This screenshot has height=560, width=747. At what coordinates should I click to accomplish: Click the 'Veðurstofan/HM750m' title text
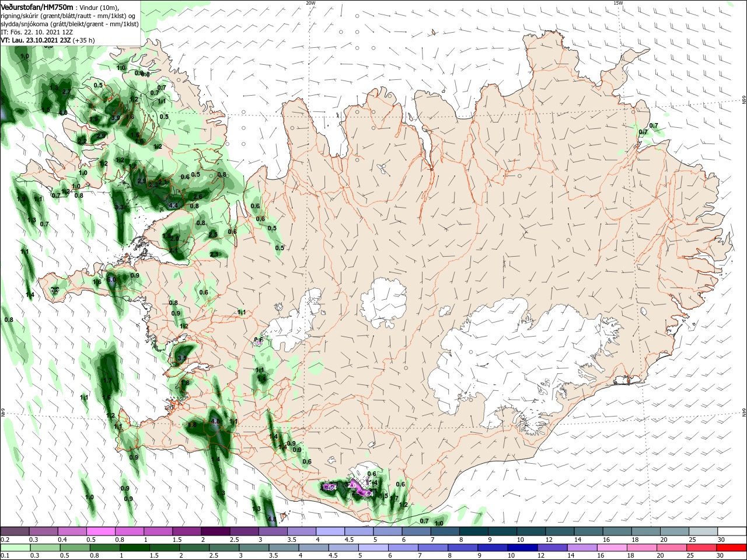37,6
